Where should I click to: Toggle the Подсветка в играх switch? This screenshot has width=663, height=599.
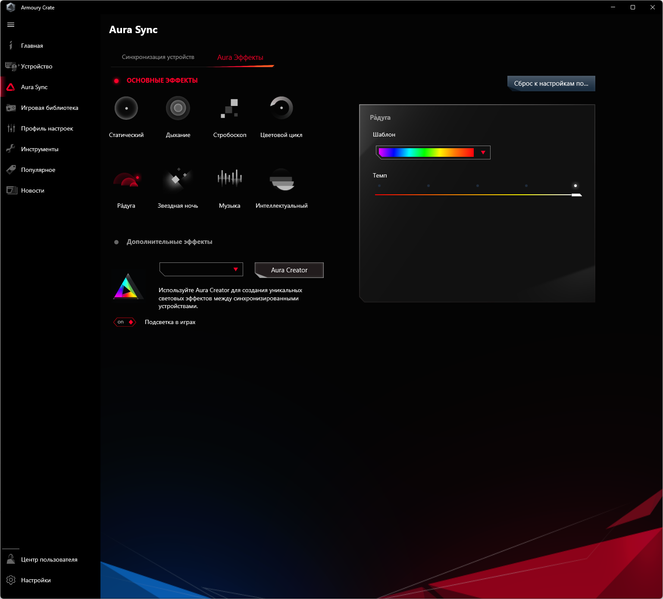[124, 322]
